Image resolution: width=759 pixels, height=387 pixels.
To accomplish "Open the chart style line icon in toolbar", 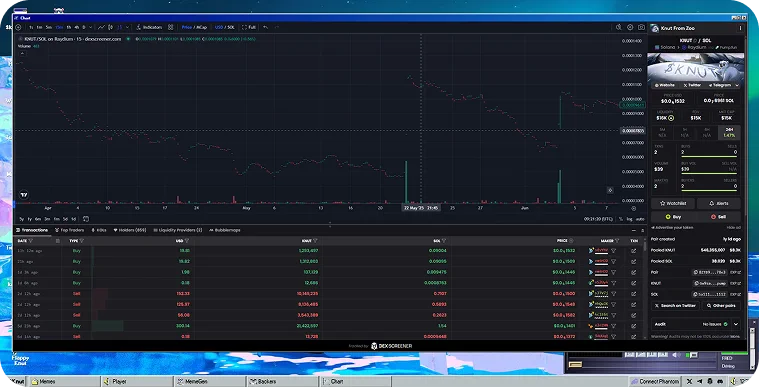I will click(101, 28).
